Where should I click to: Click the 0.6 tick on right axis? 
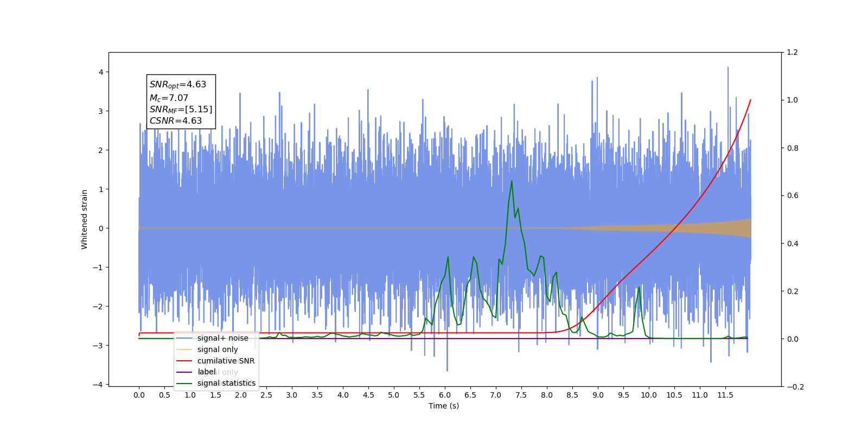point(792,196)
